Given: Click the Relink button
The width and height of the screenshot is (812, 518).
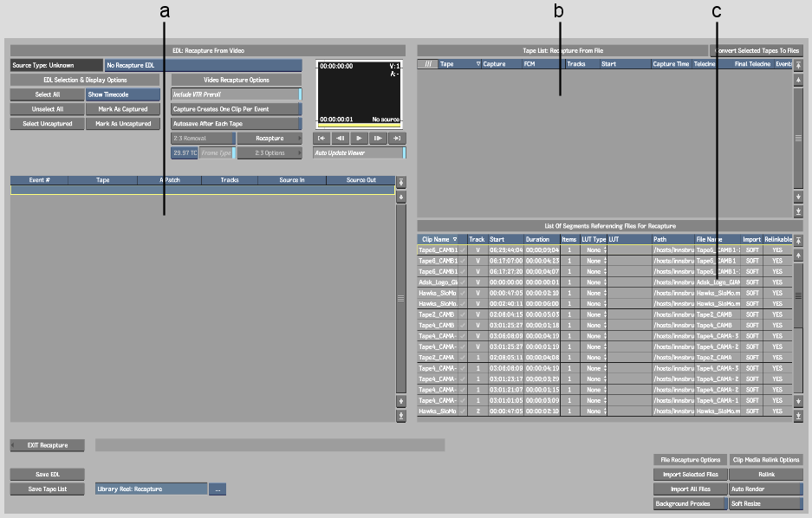Looking at the screenshot, I should [766, 475].
